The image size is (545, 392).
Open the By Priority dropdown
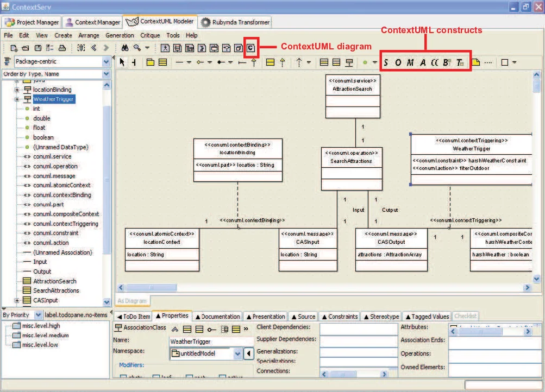38,315
